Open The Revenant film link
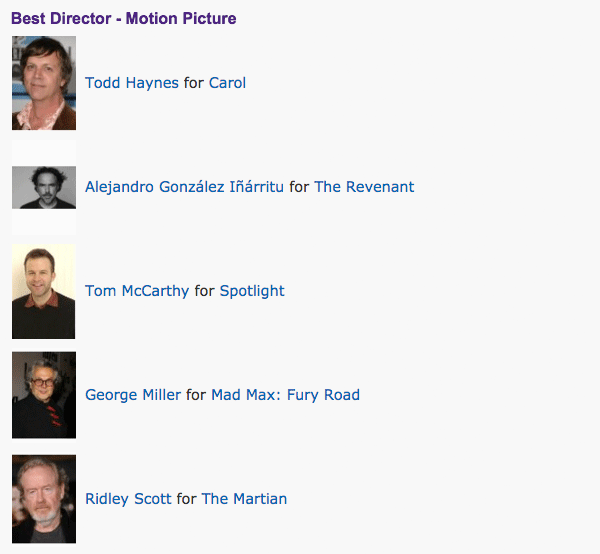The height and width of the screenshot is (554, 600). pyautogui.click(x=364, y=187)
